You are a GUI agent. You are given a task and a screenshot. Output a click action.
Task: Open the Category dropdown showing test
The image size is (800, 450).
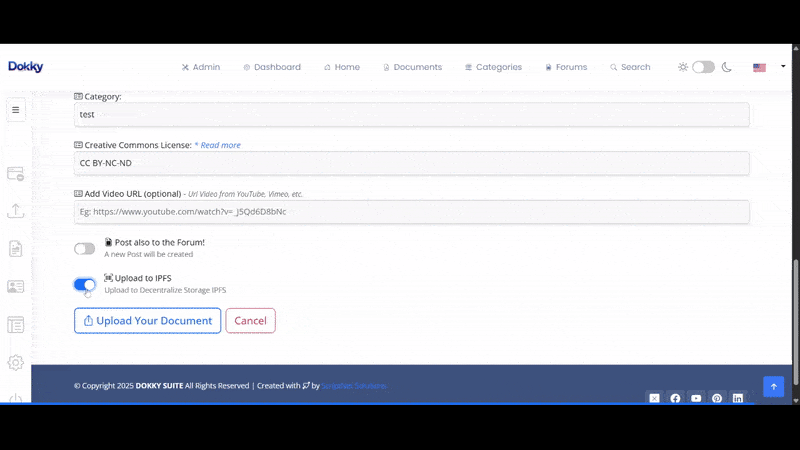tap(411, 115)
